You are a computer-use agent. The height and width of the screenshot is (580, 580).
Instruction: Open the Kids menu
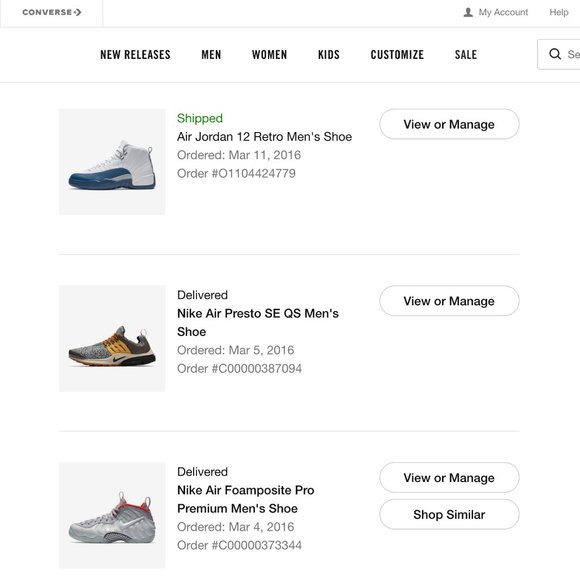[x=329, y=55]
